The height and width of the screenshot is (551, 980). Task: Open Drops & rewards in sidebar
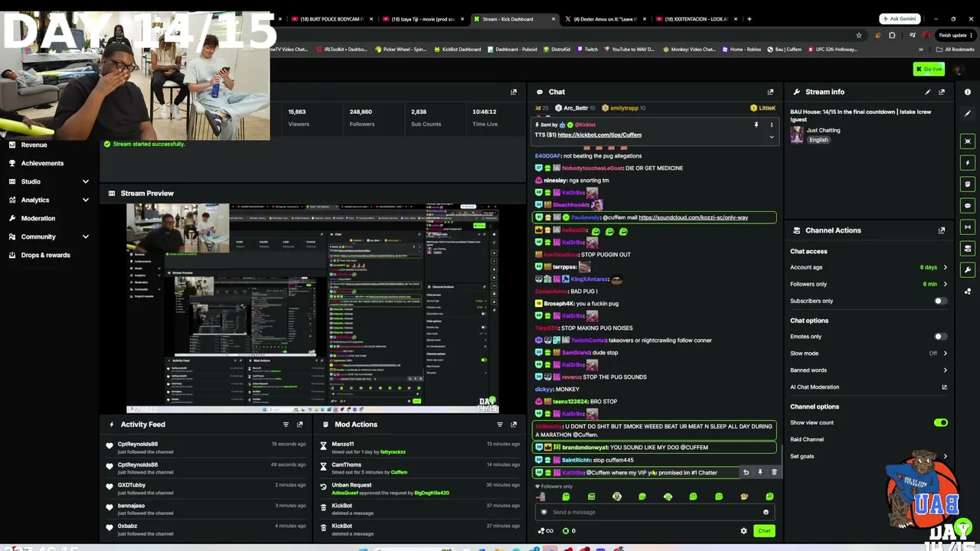pos(45,255)
